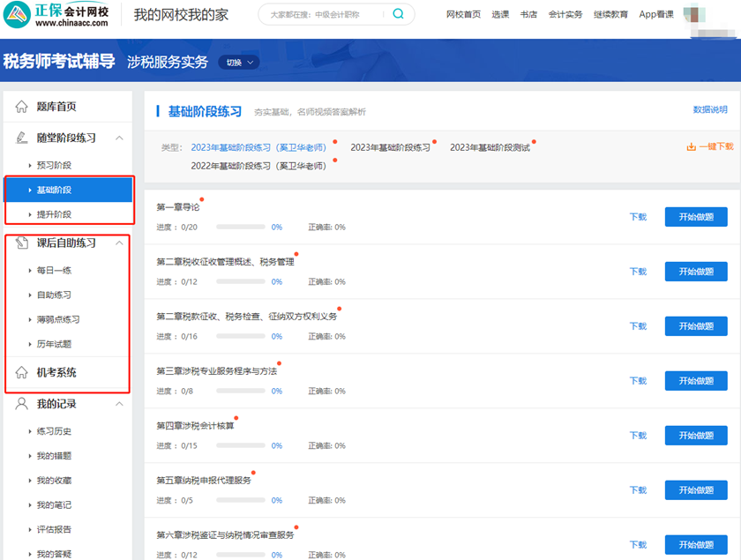Viewport: 741px width, 560px height.
Task: Click the 我的记录 person icon
Action: (21, 404)
